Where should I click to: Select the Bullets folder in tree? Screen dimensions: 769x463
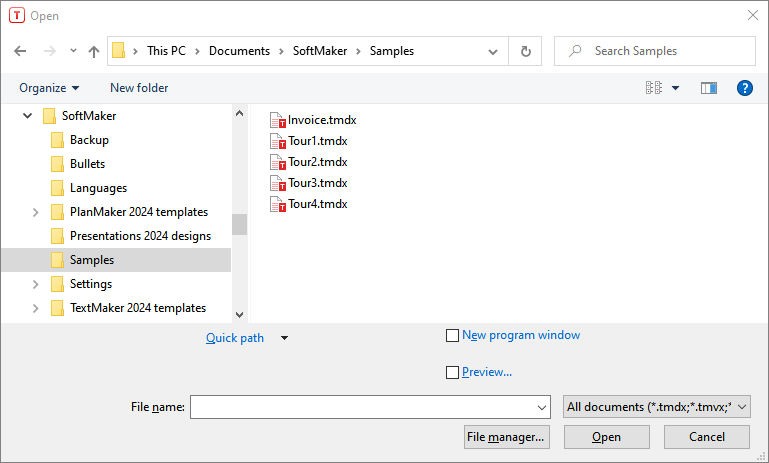[x=87, y=164]
